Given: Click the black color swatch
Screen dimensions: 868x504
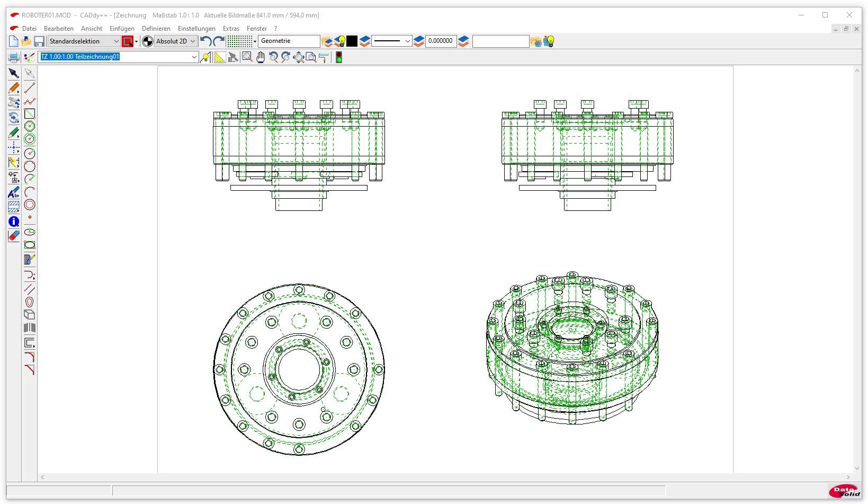Looking at the screenshot, I should point(352,41).
